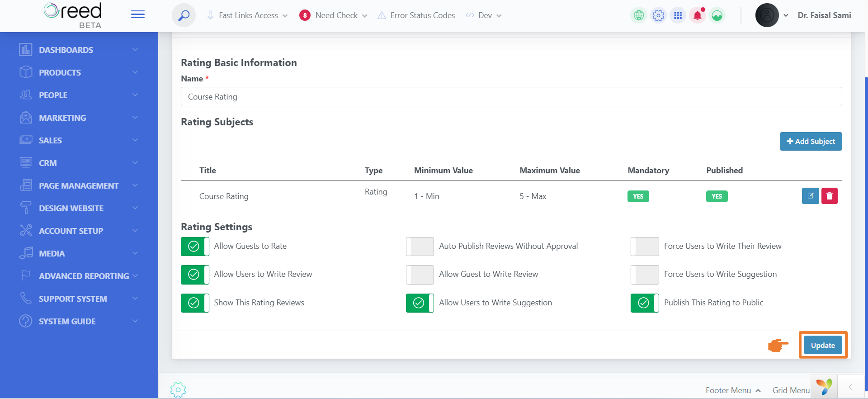Click the globe language icon
The image size is (868, 399).
click(x=639, y=15)
